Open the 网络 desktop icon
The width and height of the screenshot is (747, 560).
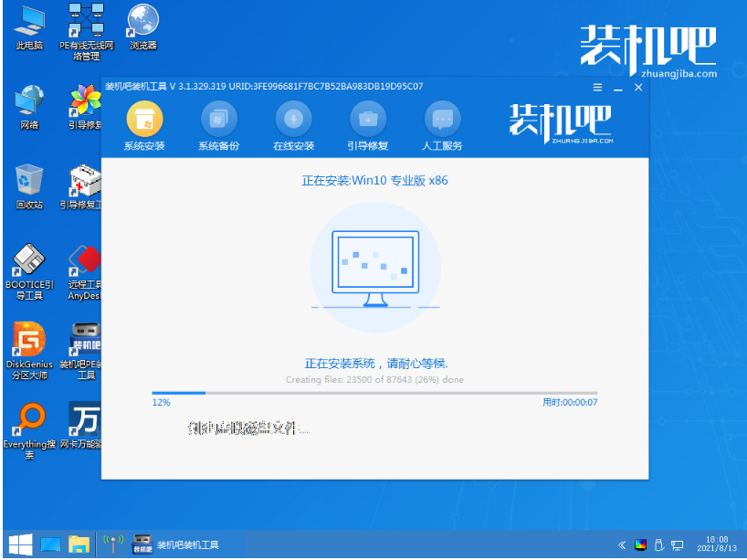click(29, 107)
